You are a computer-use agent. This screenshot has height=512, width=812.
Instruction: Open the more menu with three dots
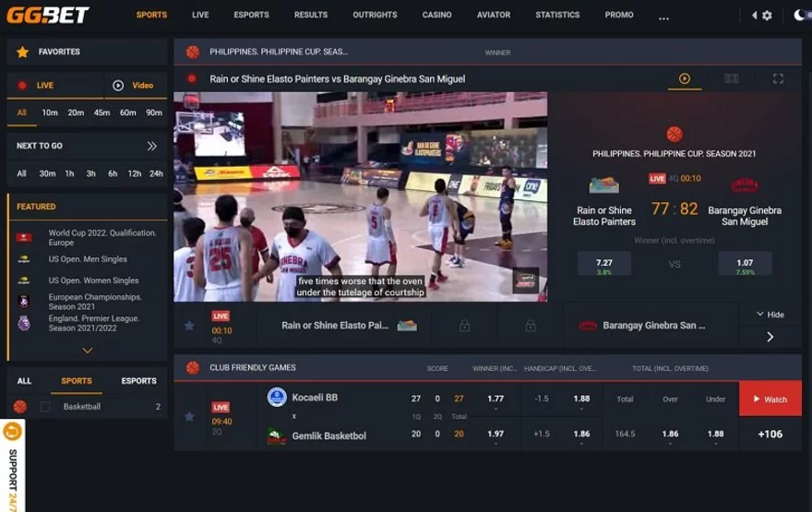[663, 17]
